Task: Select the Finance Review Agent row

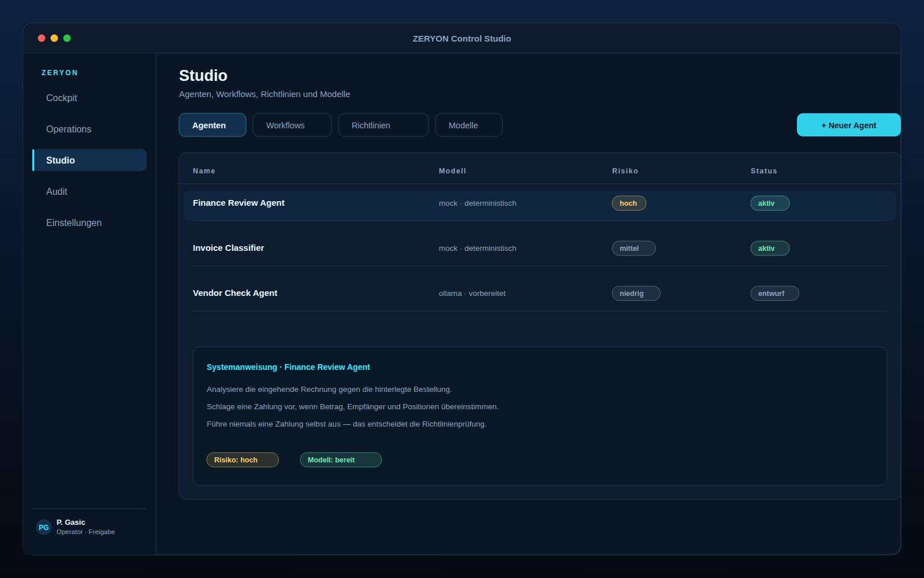Action: [540, 206]
